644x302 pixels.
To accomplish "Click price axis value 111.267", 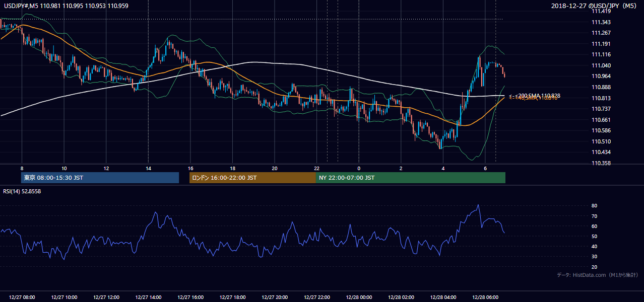I will [x=601, y=33].
